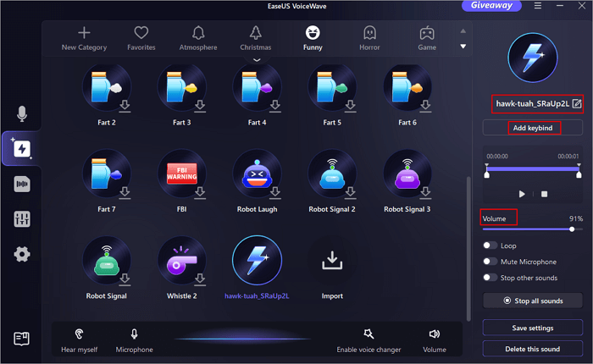
Task: Open the mixer sliders sidebar icon
Action: (22, 219)
